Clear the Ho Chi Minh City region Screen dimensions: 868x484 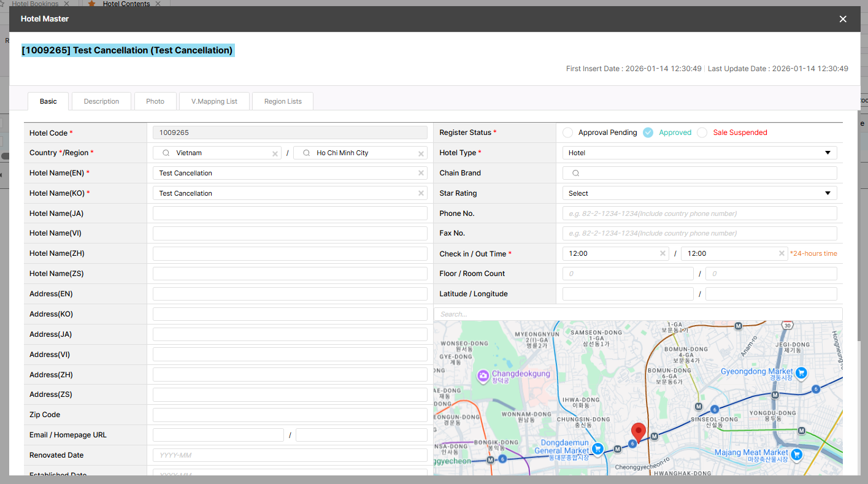[x=421, y=153]
